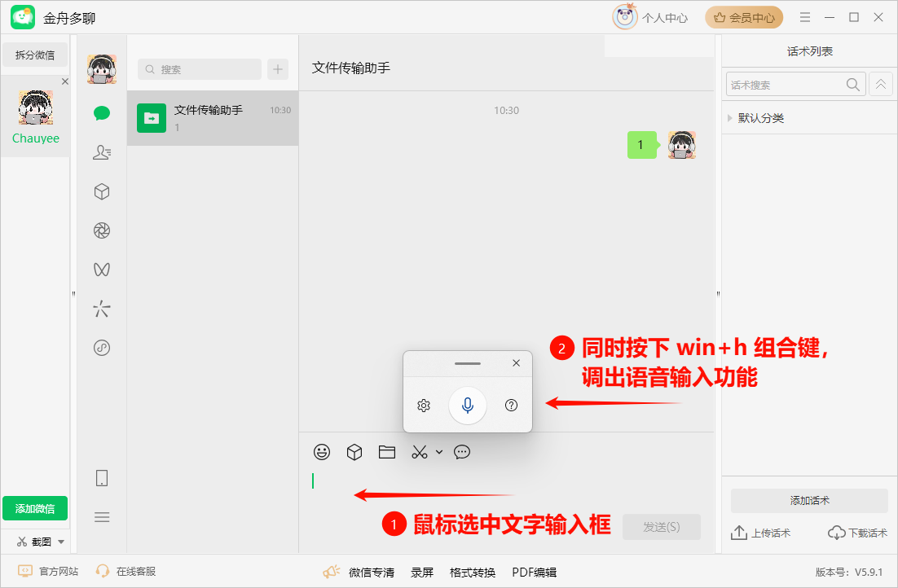The image size is (898, 588).
Task: Open the 官方网站 link
Action: point(47,572)
